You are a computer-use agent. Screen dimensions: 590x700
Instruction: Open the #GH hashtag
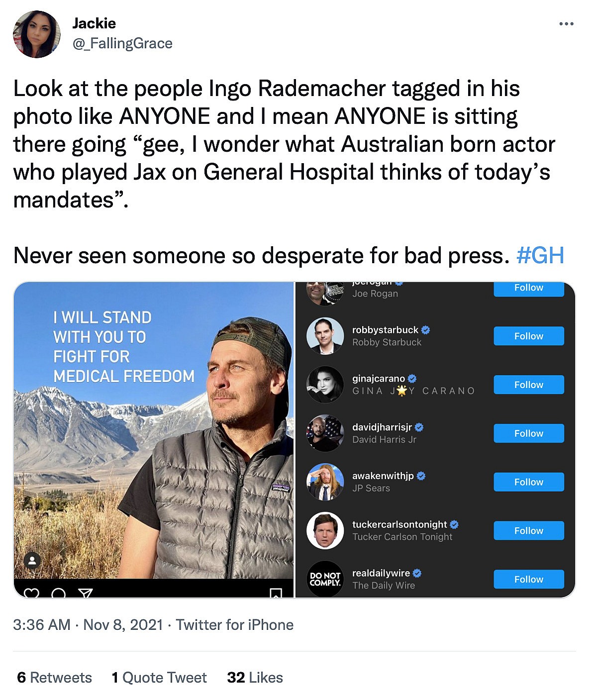coord(540,256)
